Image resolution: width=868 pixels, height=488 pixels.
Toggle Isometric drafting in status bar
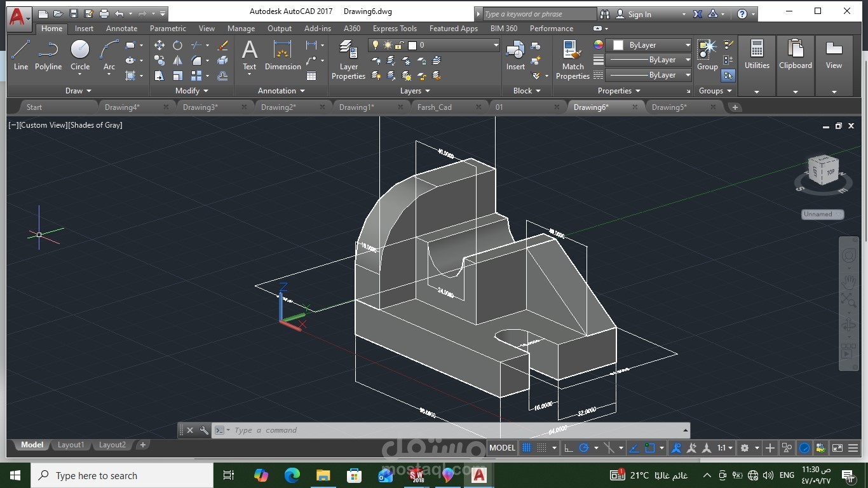point(608,448)
